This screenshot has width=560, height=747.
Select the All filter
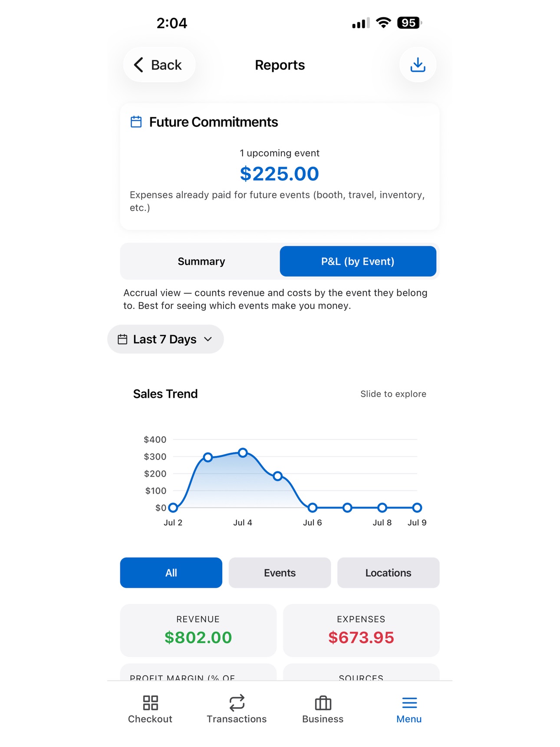tap(171, 573)
